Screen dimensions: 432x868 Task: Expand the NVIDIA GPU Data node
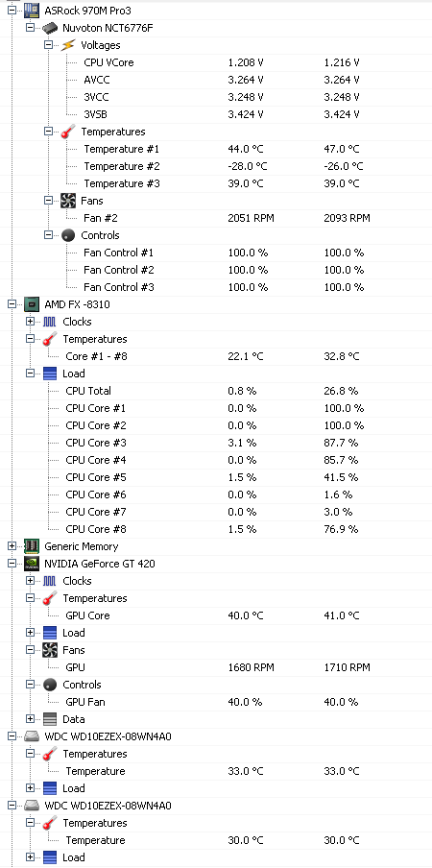(31, 719)
